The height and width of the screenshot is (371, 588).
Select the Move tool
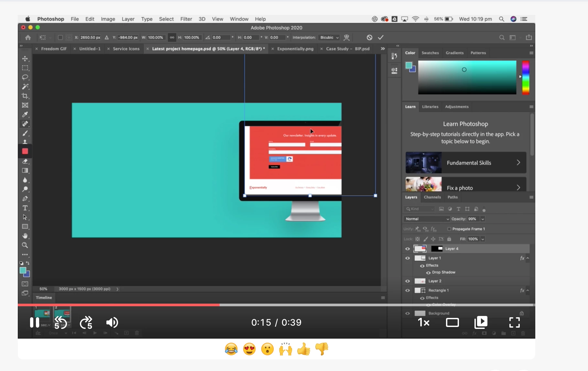coord(25,59)
